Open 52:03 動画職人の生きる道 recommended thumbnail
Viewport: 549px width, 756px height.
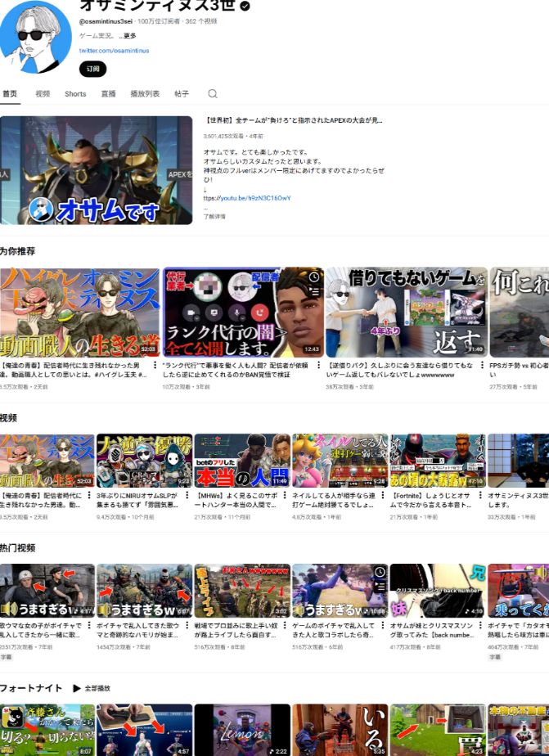coord(79,313)
